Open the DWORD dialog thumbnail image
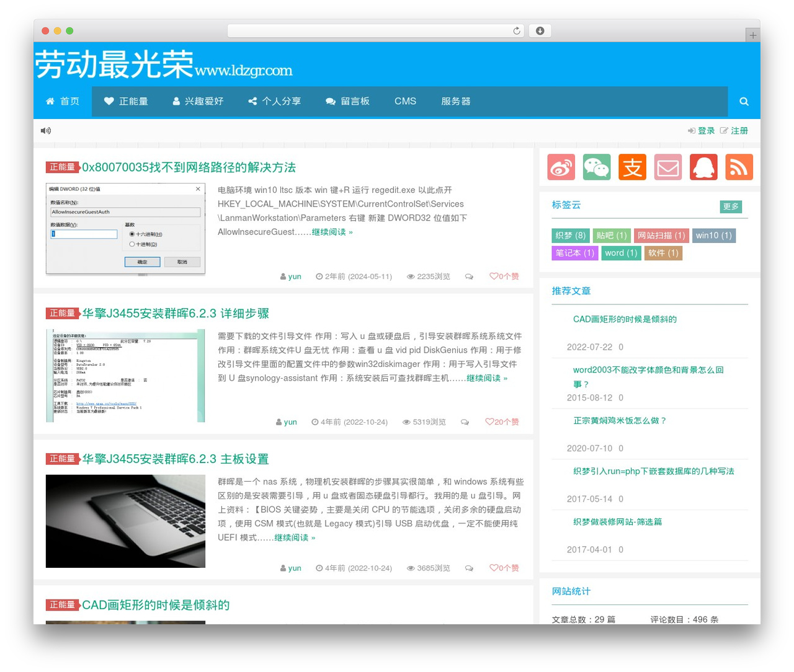The height and width of the screenshot is (672, 794). [125, 229]
